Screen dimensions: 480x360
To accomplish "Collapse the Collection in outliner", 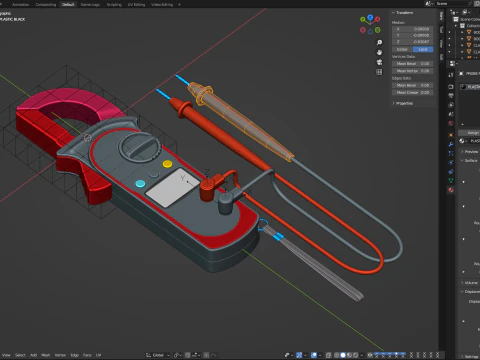I will (x=456, y=26).
